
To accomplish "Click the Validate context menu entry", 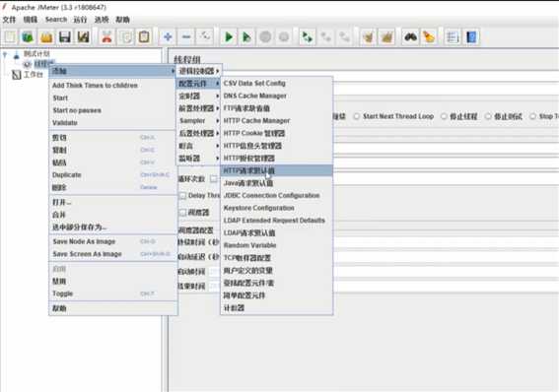I will 64,123.
